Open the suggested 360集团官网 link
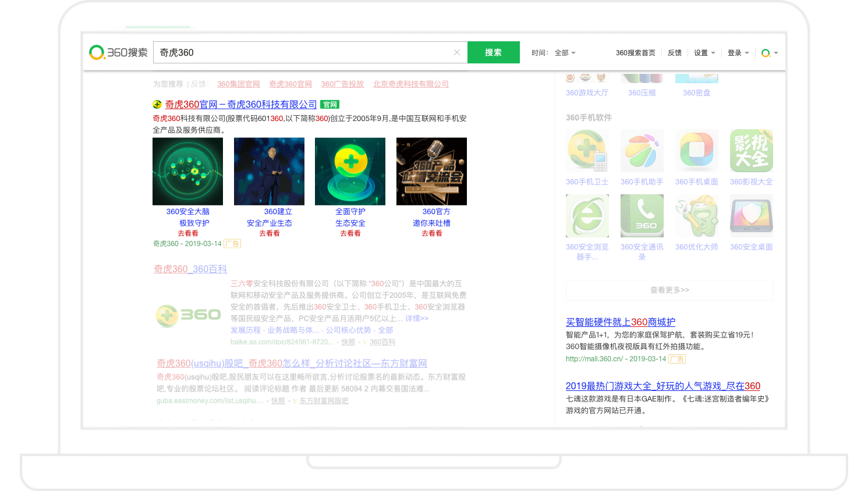The height and width of the screenshot is (491, 868). click(239, 84)
